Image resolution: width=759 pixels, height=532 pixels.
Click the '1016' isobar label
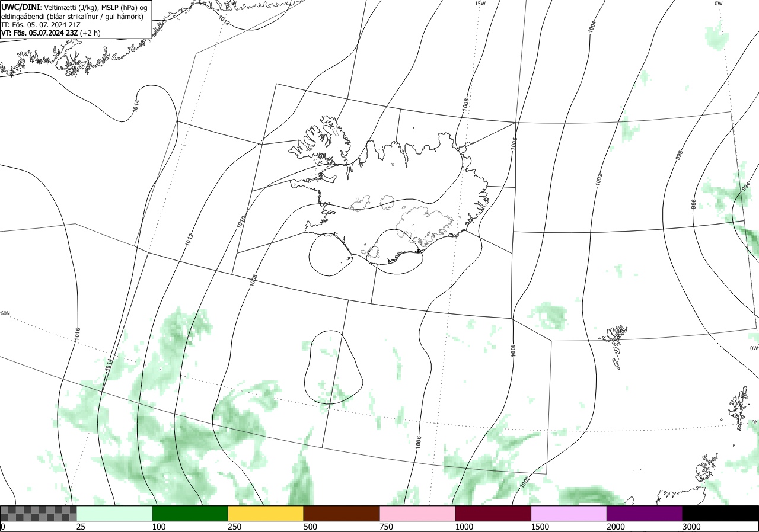pyautogui.click(x=77, y=334)
